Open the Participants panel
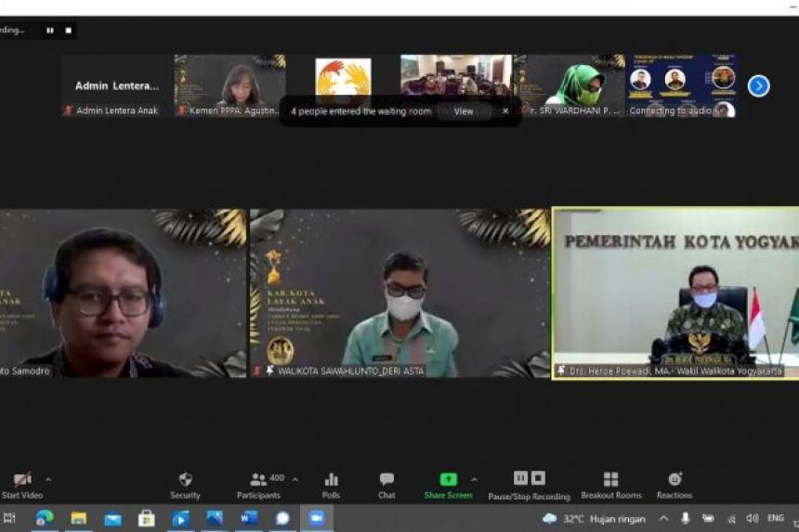This screenshot has height=532, width=799. click(259, 485)
